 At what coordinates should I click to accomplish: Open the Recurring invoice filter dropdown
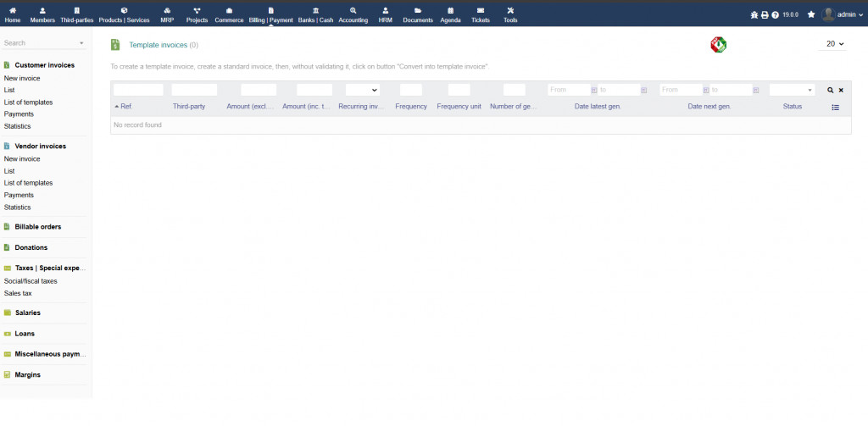point(363,90)
